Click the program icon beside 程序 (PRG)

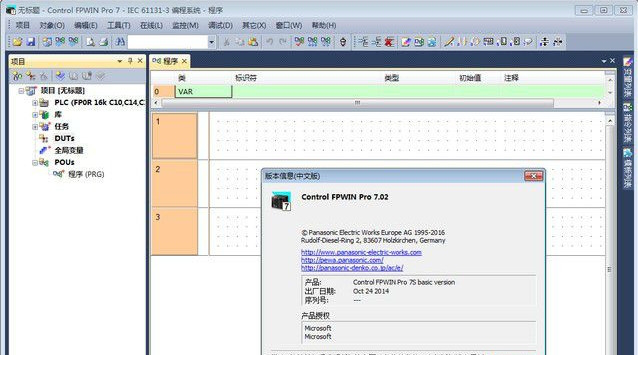point(59,174)
